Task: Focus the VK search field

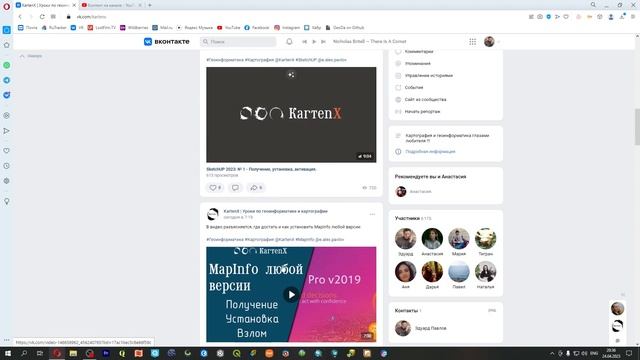Action: click(x=238, y=41)
